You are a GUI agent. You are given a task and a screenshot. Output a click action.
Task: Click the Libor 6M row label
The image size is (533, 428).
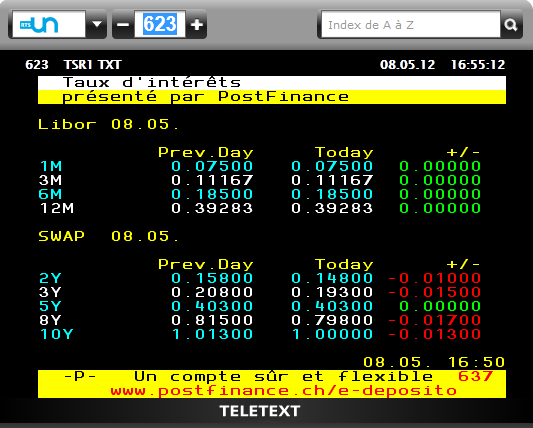click(50, 194)
